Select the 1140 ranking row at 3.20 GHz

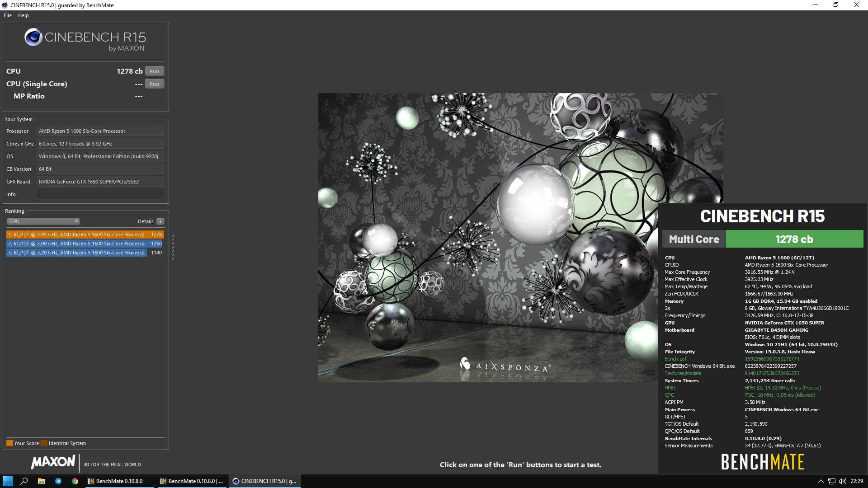85,253
